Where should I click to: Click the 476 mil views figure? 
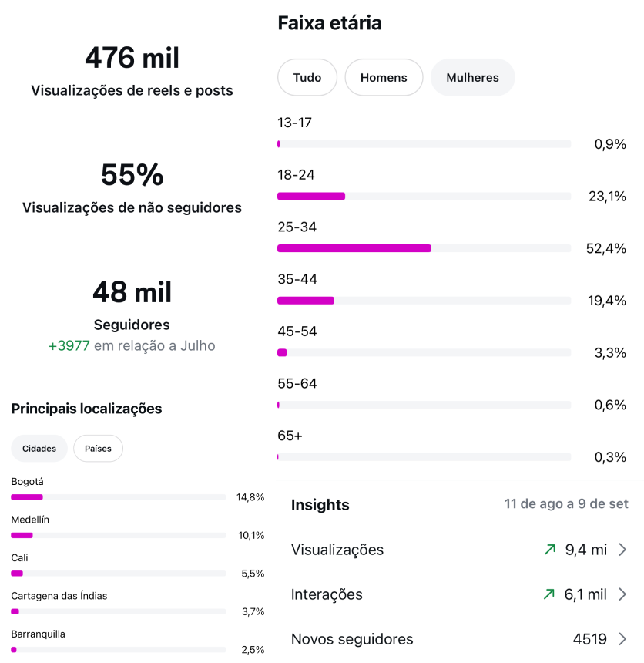click(132, 58)
